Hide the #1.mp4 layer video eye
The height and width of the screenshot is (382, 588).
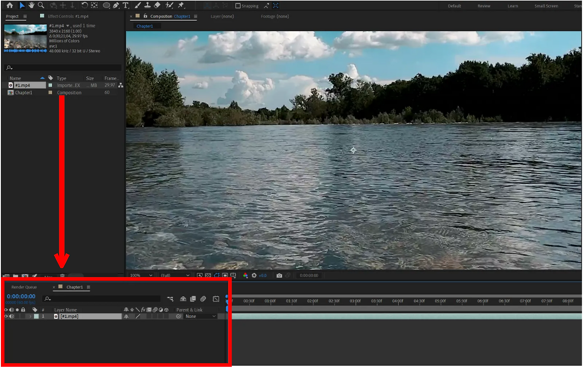[6, 316]
